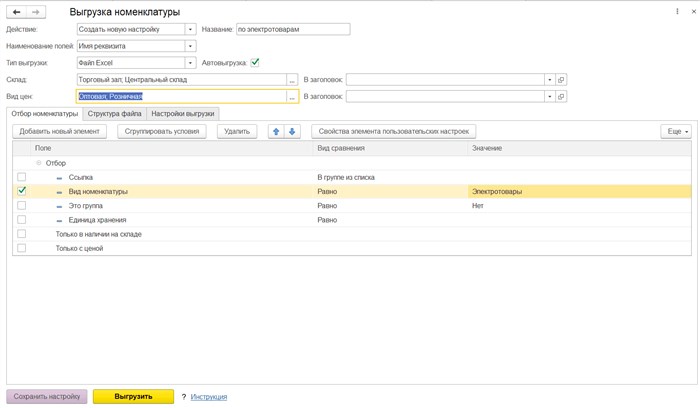Screen dimensions: 700x408
Task: Click the Действие combo box field
Action: coord(131,29)
